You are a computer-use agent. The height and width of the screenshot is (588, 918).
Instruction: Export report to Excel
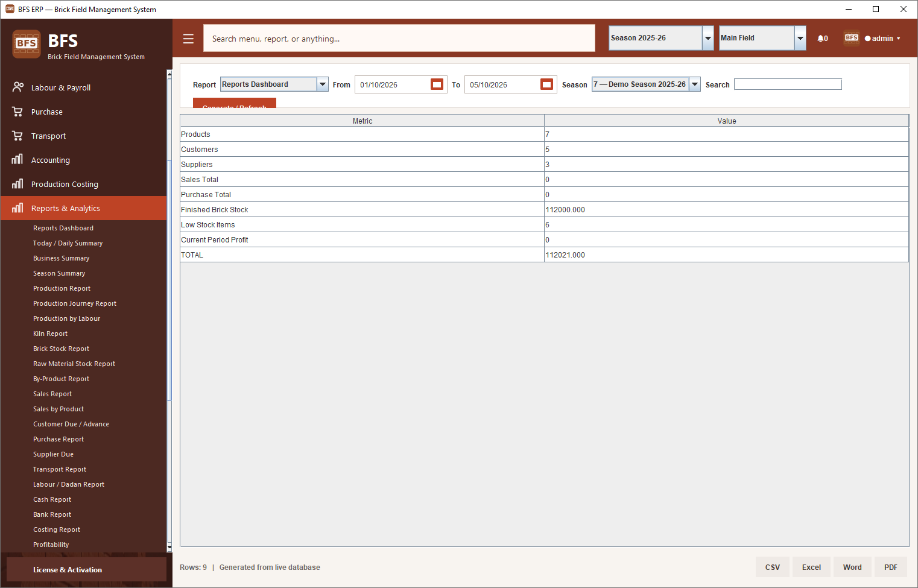tap(811, 567)
